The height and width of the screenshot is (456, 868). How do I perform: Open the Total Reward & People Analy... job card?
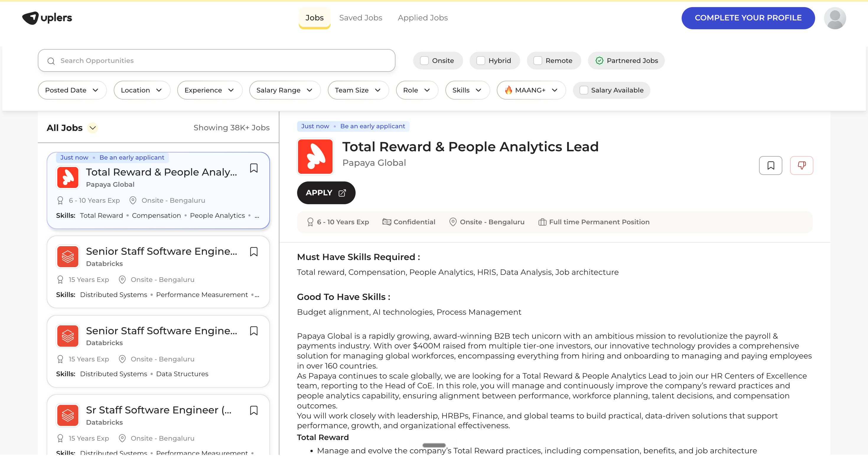158,191
